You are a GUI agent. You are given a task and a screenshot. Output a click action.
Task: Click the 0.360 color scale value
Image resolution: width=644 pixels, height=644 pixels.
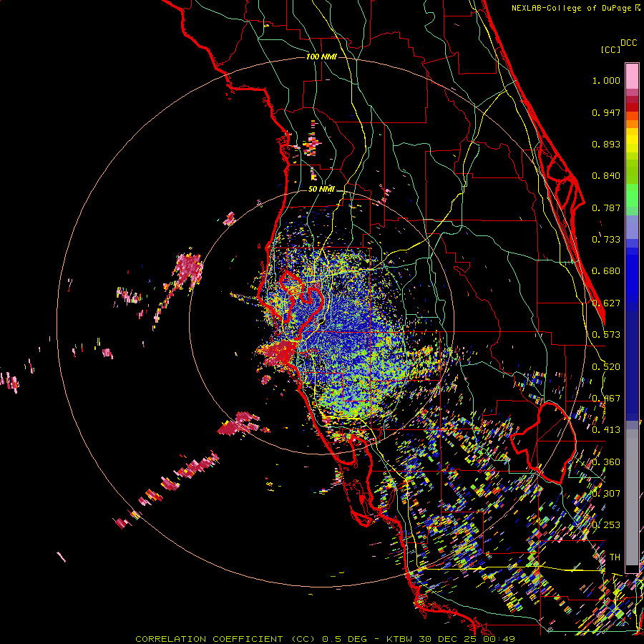pos(606,462)
